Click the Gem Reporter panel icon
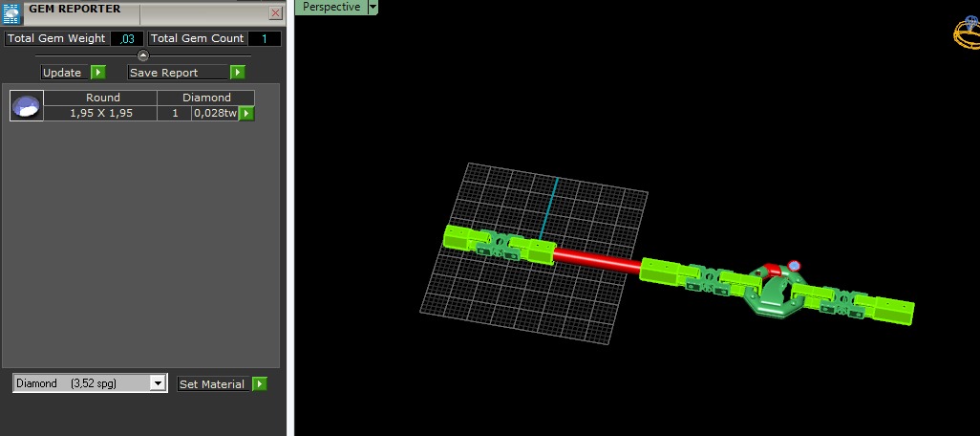 11,13
